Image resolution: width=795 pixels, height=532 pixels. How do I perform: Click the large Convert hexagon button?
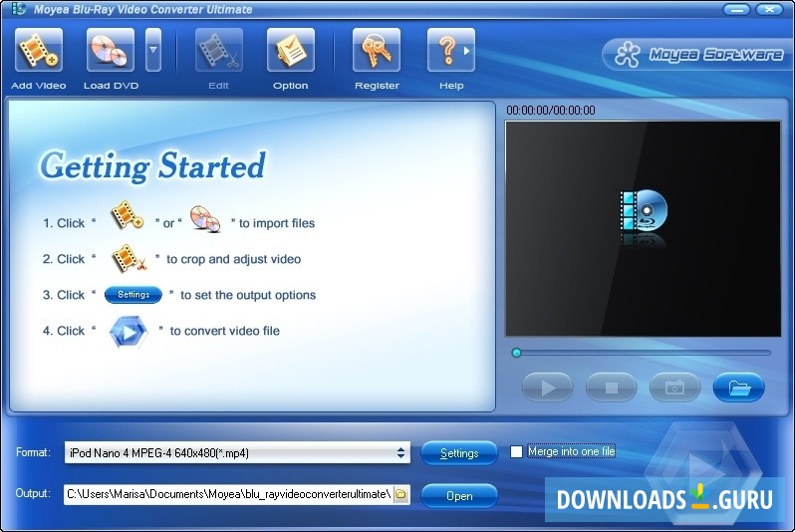[704, 471]
